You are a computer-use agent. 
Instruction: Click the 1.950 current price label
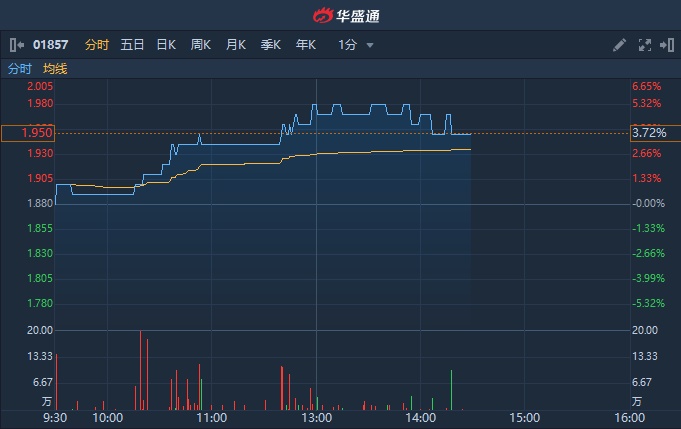point(27,133)
